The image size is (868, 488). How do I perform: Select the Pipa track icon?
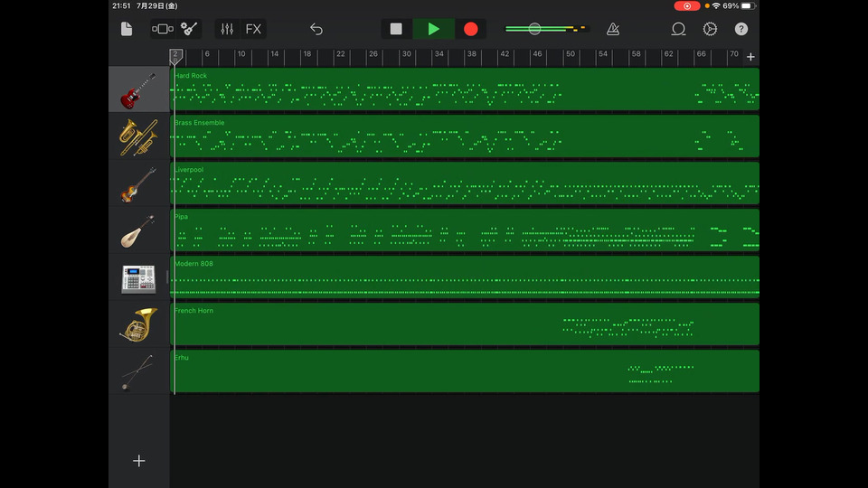coord(138,230)
